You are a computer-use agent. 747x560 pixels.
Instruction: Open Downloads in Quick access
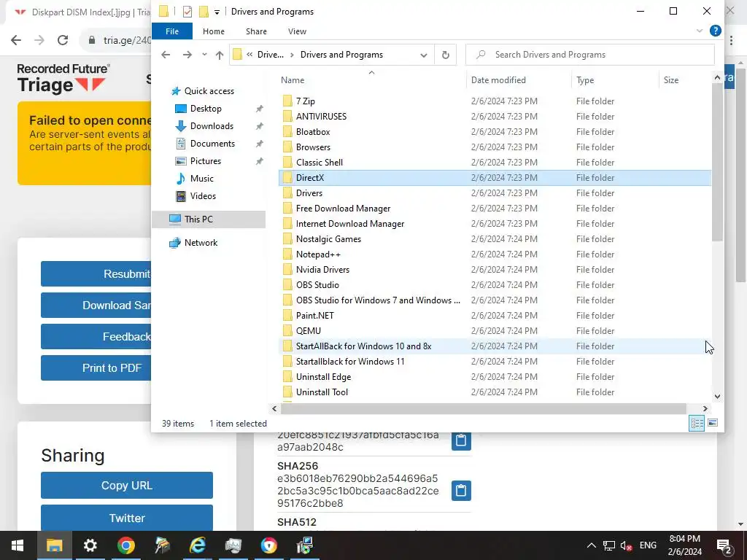[212, 126]
